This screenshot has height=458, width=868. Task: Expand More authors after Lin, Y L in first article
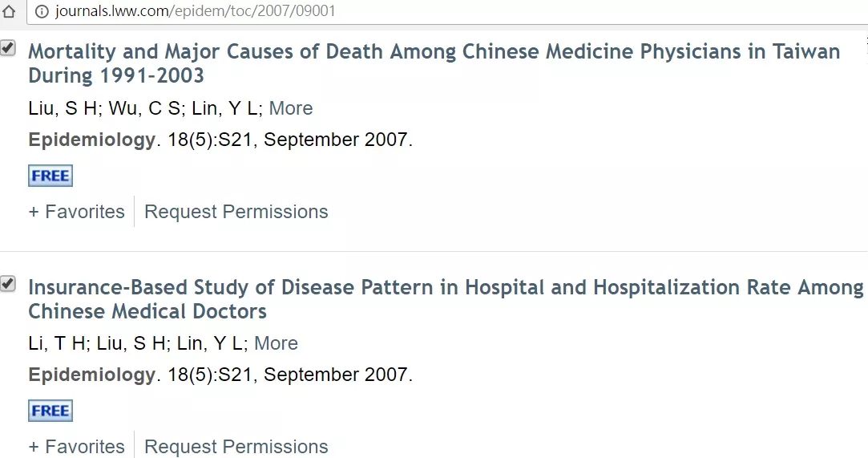point(291,108)
